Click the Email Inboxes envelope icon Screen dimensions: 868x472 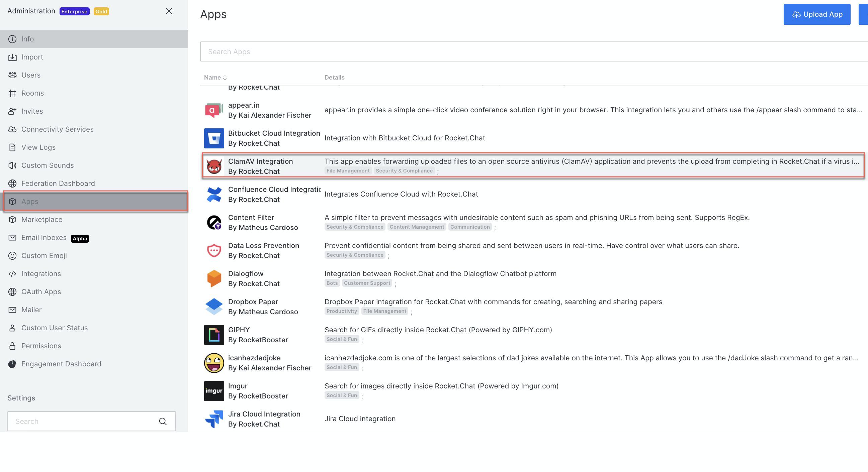pos(12,238)
